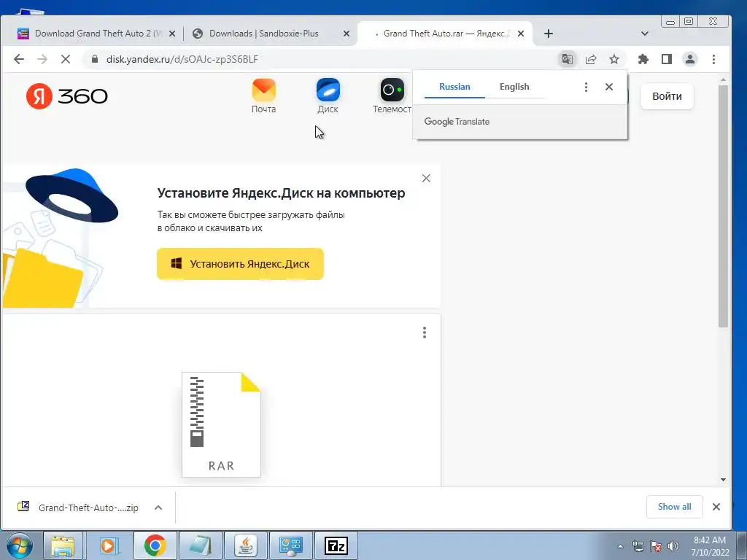
Task: Open Windows Explorer from taskbar
Action: [63, 545]
